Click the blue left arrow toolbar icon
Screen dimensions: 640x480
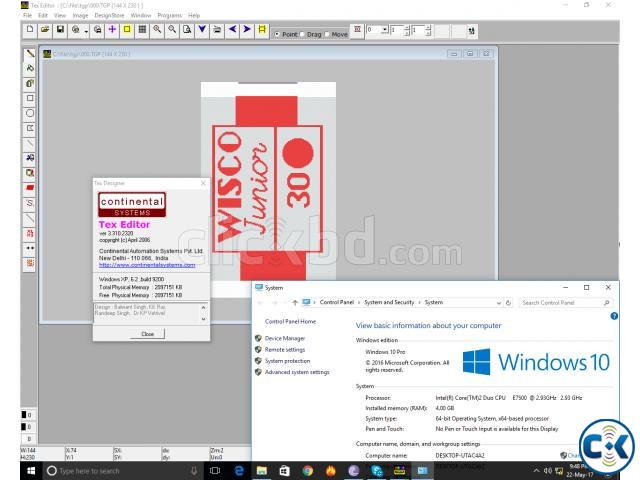pos(232,30)
